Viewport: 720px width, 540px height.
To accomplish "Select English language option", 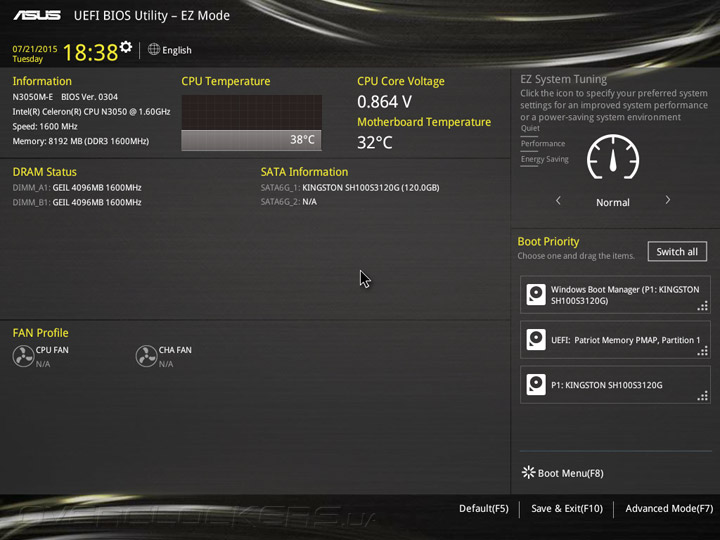I will pos(177,50).
